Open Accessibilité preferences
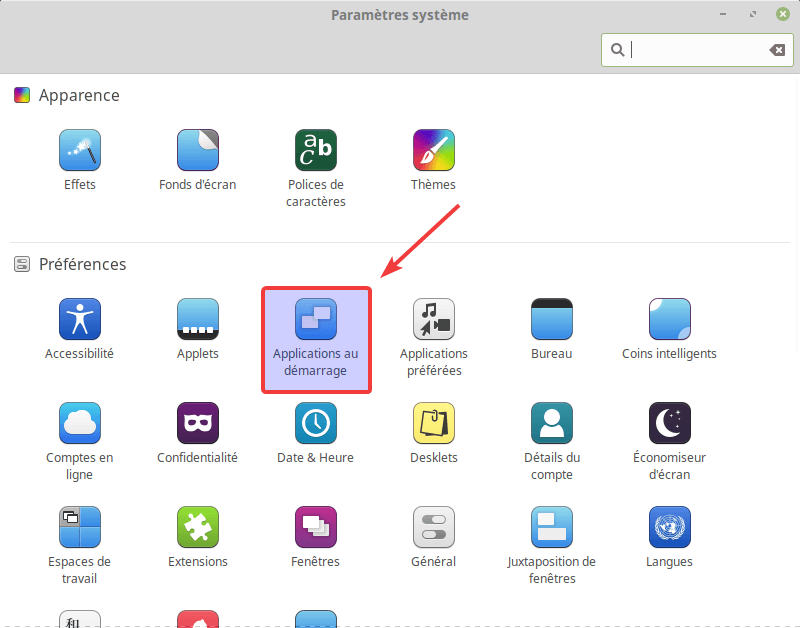Image resolution: width=800 pixels, height=628 pixels. coord(80,319)
